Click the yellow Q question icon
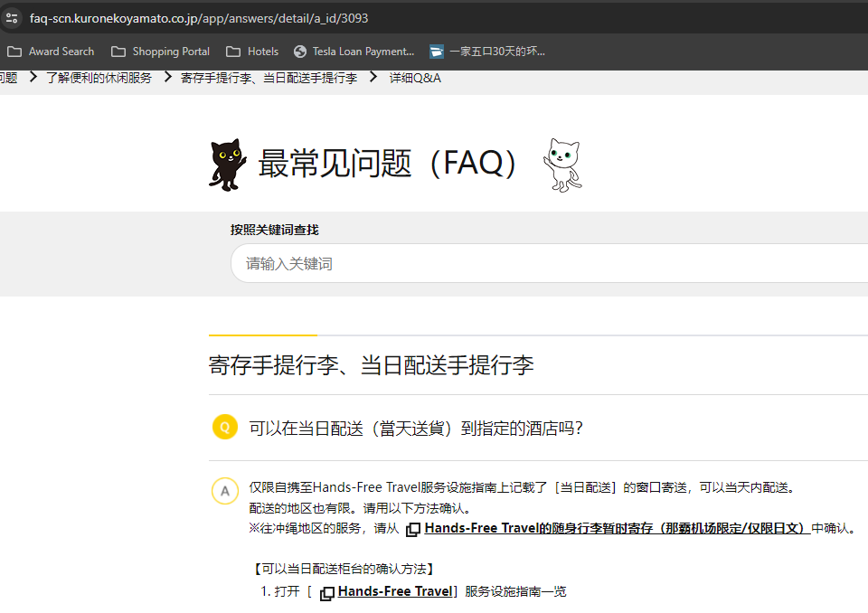The height and width of the screenshot is (613, 868). point(225,427)
